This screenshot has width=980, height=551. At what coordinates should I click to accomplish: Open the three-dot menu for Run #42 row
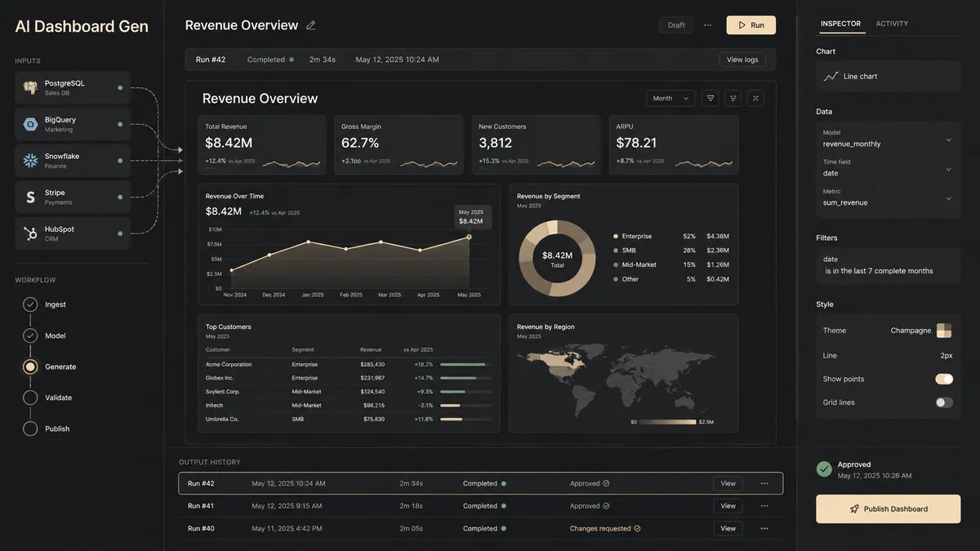(764, 483)
